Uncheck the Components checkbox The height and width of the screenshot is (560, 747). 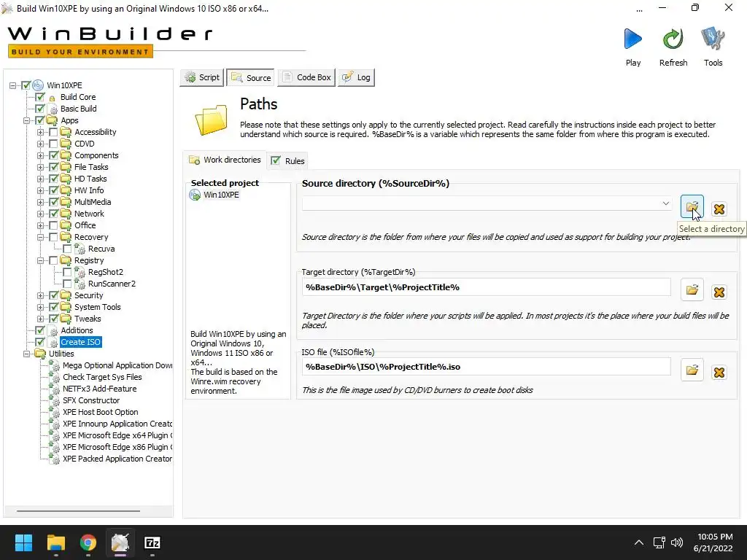tap(53, 155)
